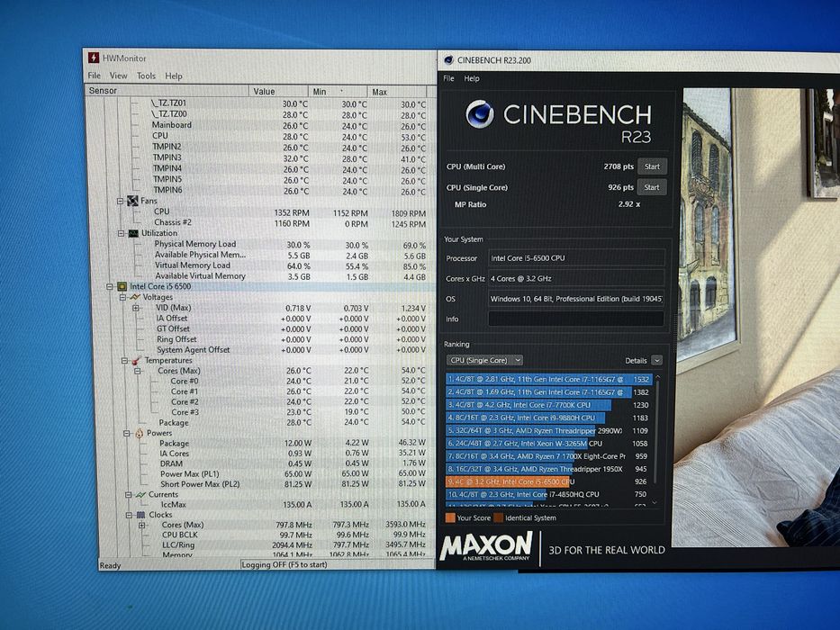Click the Clocks category icon
The height and width of the screenshot is (630, 840).
coord(141,515)
